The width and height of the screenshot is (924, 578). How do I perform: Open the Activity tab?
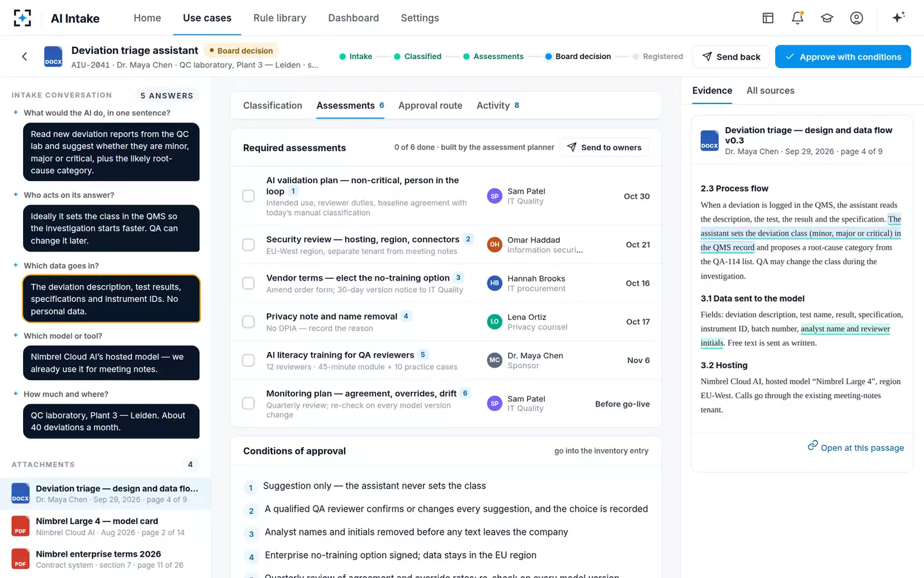click(x=498, y=105)
